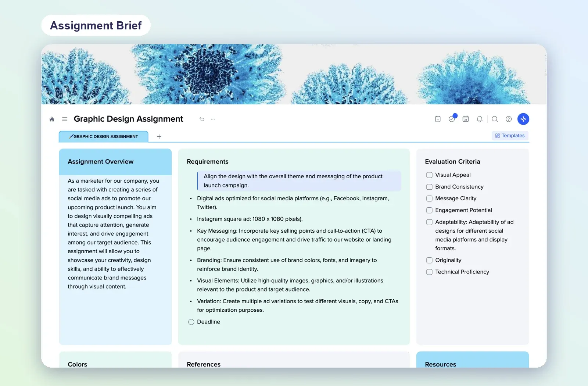Click the Evaluation Criteria heading
The width and height of the screenshot is (588, 386).
tap(452, 162)
